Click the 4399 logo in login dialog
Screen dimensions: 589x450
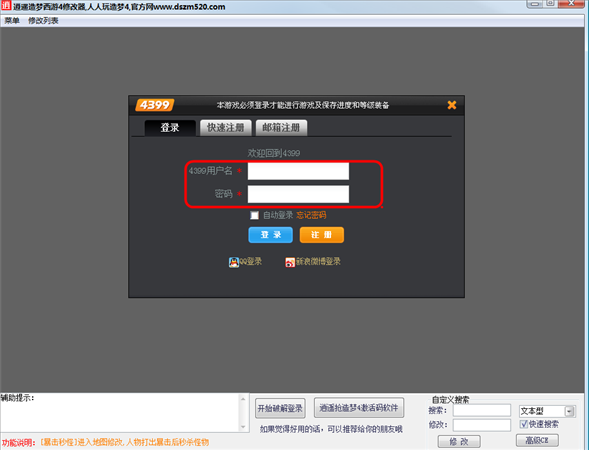tap(155, 105)
